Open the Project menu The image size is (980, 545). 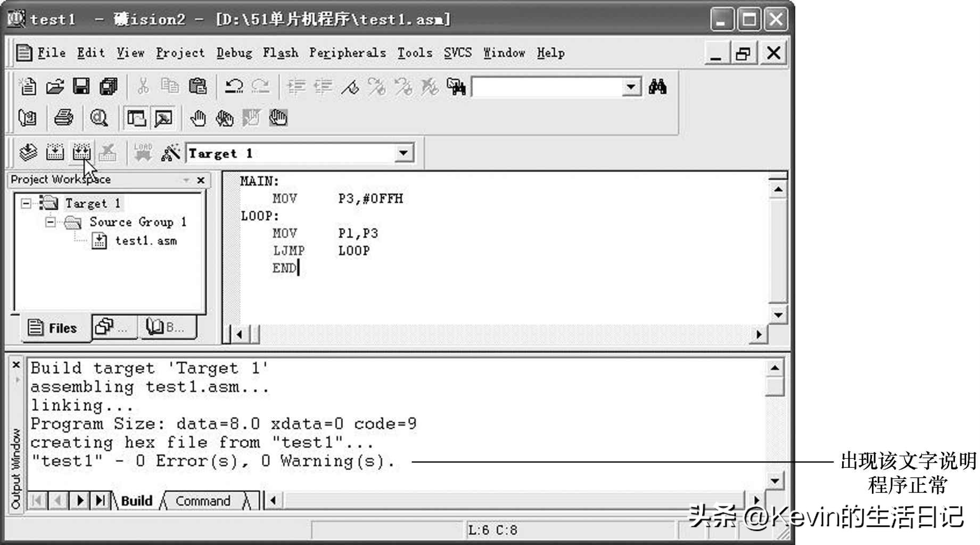click(180, 53)
